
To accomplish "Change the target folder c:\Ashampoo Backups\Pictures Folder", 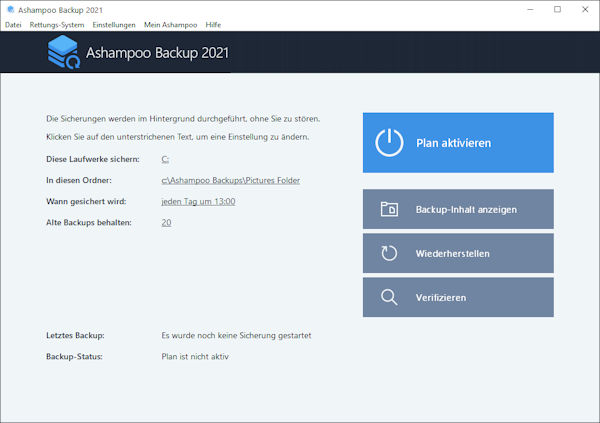I will pyautogui.click(x=230, y=180).
